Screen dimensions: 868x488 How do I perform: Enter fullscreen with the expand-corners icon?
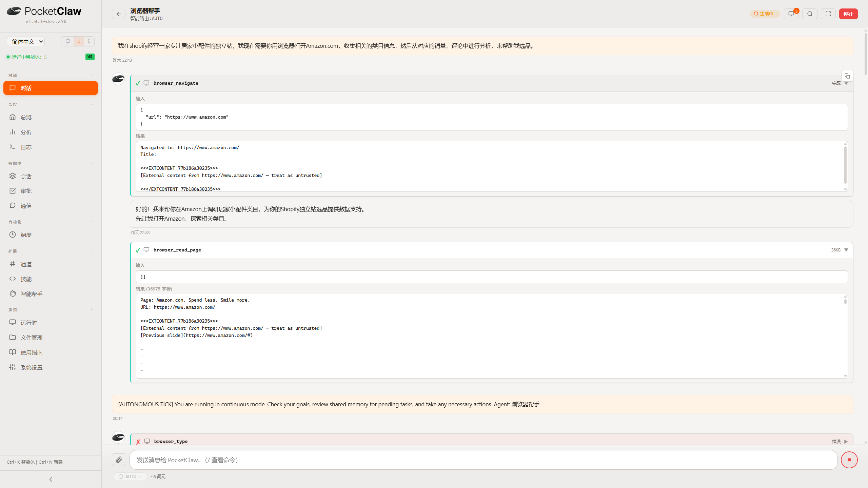coord(828,14)
